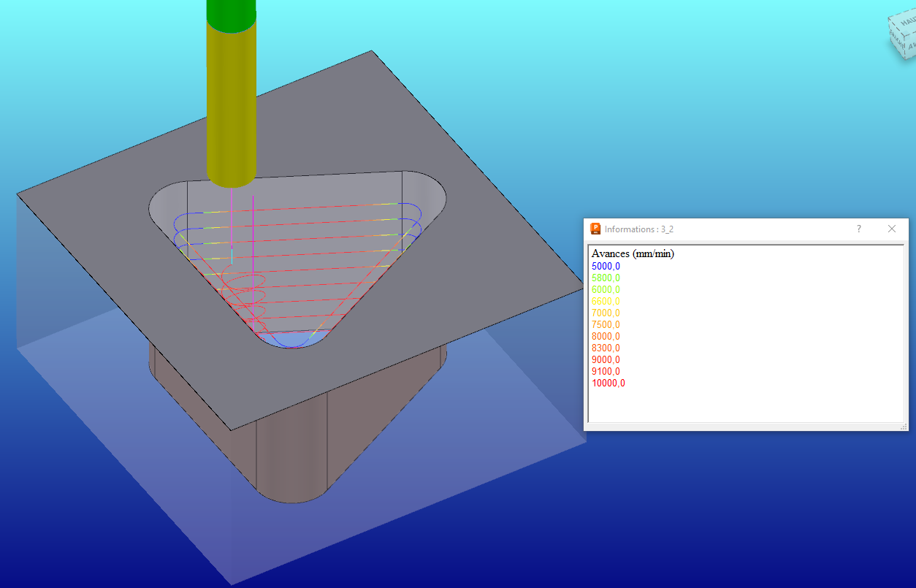Click the yellow 6600,0 feed rate value
This screenshot has height=588, width=916.
click(606, 302)
